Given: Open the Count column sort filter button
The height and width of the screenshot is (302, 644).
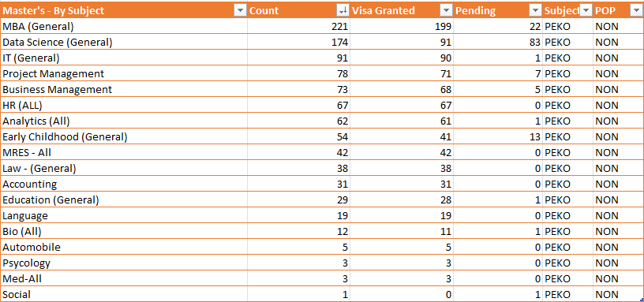Looking at the screenshot, I should [x=343, y=10].
